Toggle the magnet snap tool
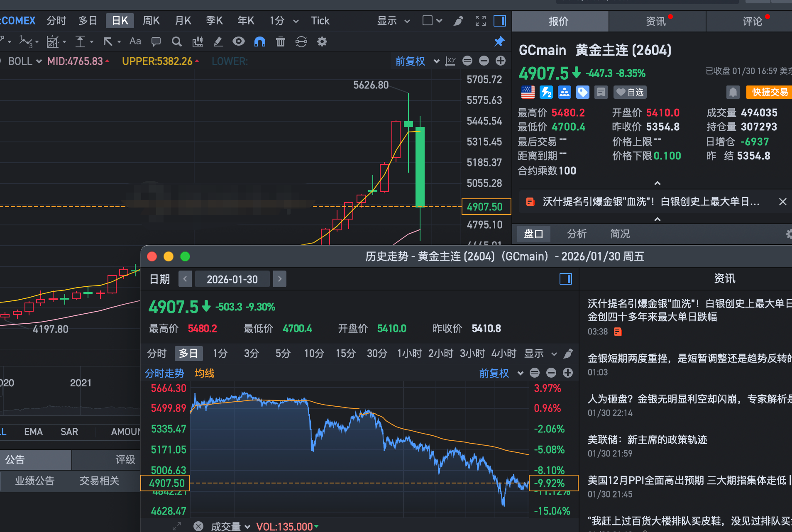The image size is (792, 532). (260, 41)
